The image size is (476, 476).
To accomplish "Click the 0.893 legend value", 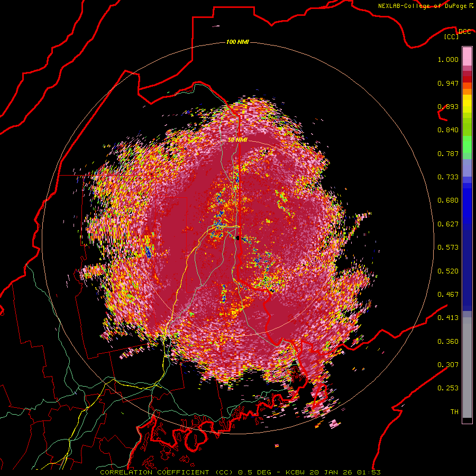I will [448, 106].
